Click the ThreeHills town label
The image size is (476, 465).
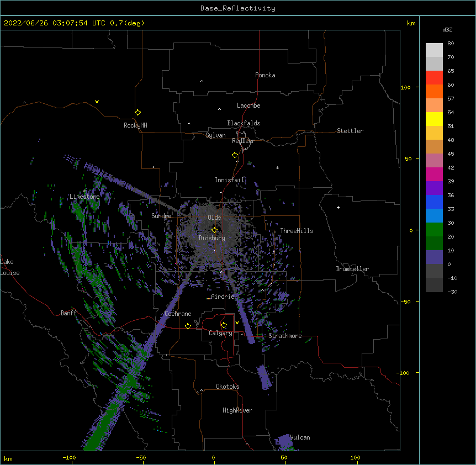tap(297, 231)
